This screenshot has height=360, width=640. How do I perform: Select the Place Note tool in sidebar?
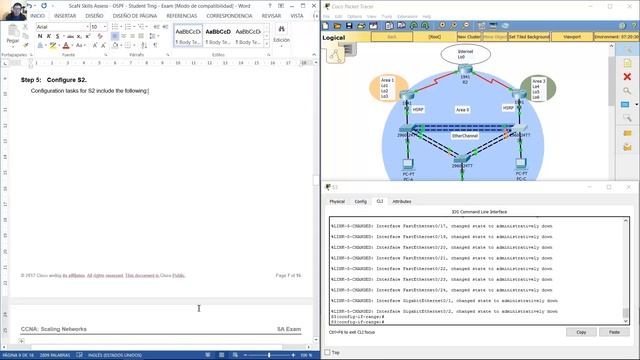point(627,63)
